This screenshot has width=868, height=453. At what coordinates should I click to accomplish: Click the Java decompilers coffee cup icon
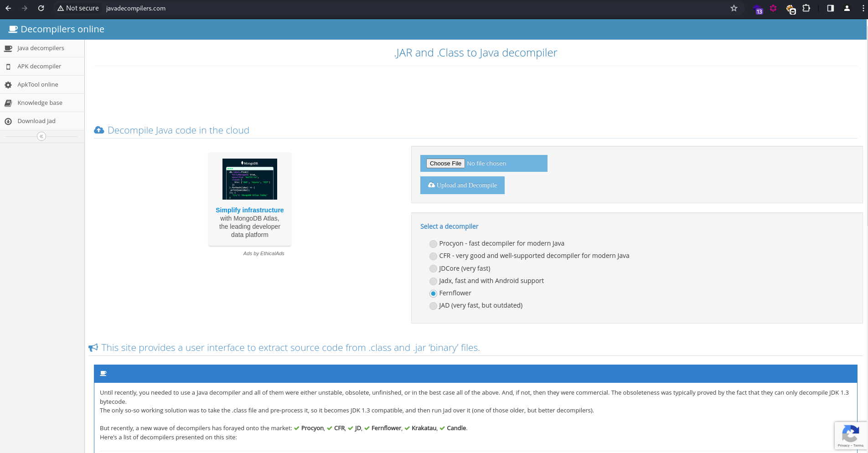(8, 48)
